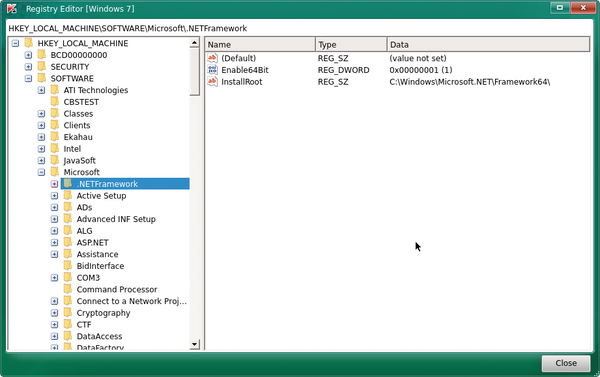Click the .NETFramework folder icon
Screen dimensions: 600x377
pos(68,183)
